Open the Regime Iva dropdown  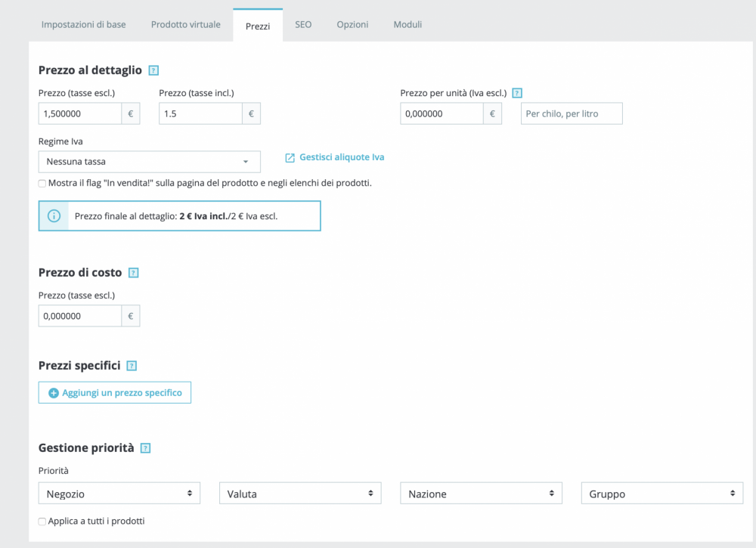click(x=149, y=162)
